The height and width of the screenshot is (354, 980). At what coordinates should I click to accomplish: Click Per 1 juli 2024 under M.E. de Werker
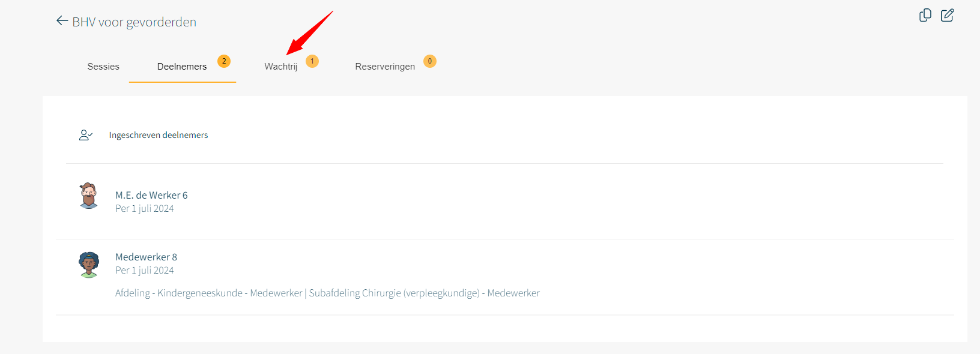(x=145, y=208)
